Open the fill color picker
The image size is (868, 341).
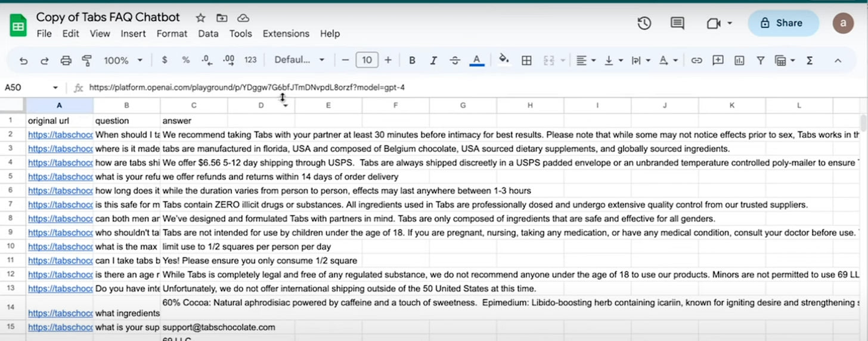click(504, 60)
